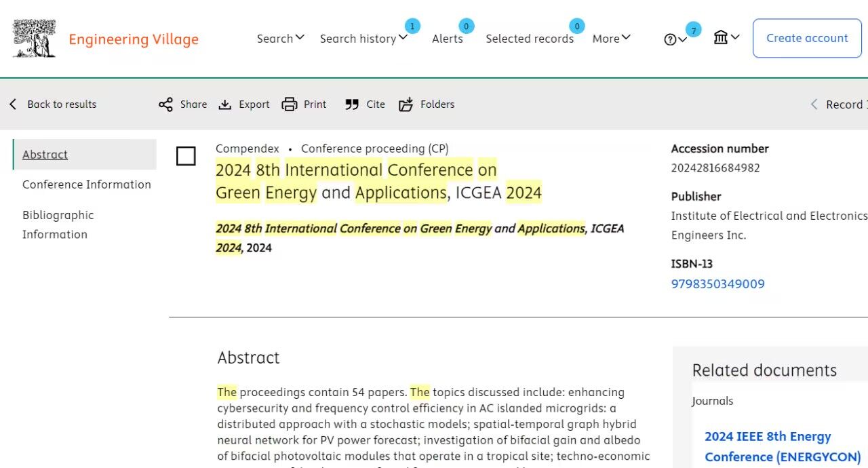Image resolution: width=868 pixels, height=468 pixels.
Task: Click the Export download icon
Action: click(225, 104)
